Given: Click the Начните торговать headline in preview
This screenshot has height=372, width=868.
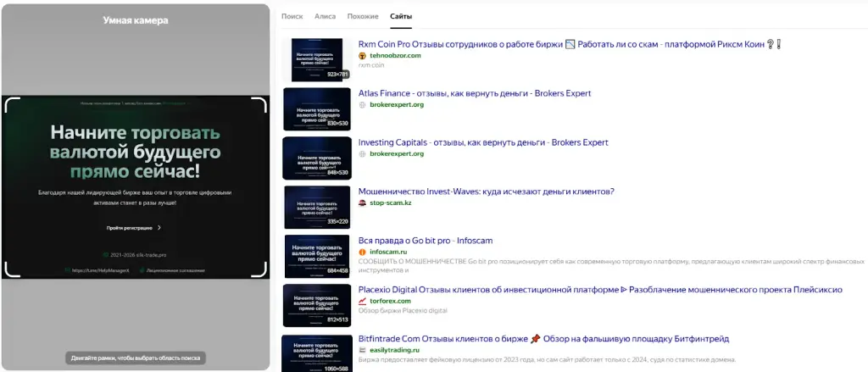Looking at the screenshot, I should click(x=135, y=151).
